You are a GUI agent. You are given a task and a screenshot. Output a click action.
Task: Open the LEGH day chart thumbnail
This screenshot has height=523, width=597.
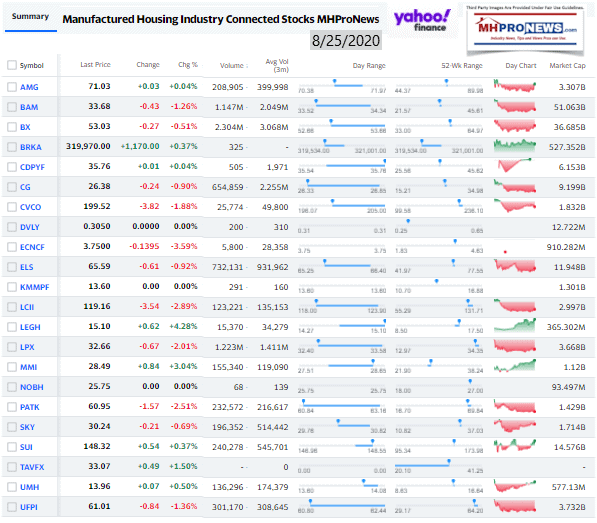(x=515, y=325)
